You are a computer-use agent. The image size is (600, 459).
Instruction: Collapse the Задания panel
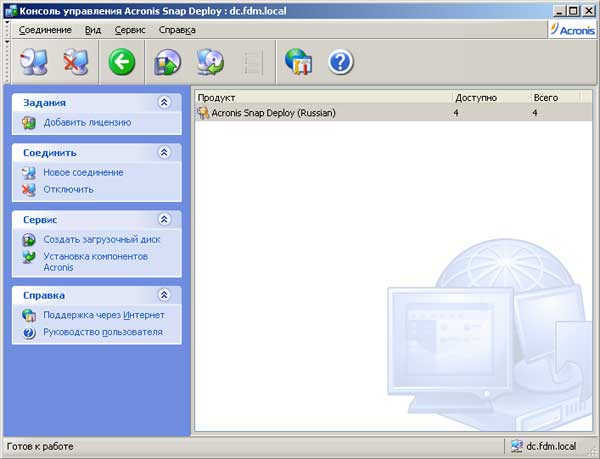[x=164, y=102]
